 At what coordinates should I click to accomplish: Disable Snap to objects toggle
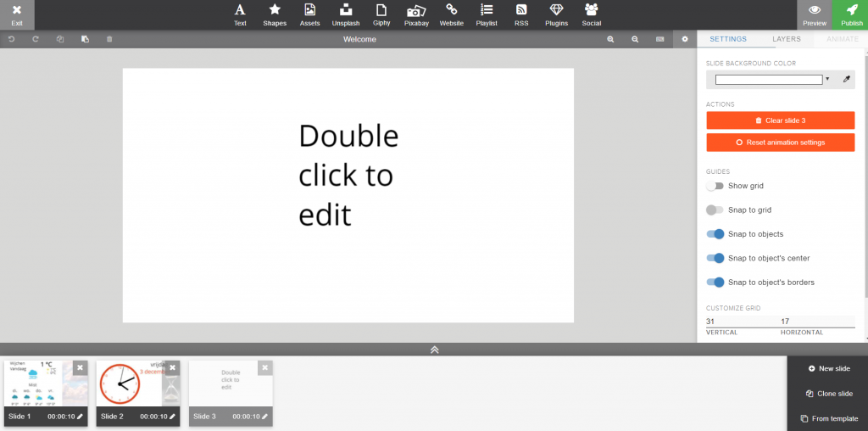(715, 234)
